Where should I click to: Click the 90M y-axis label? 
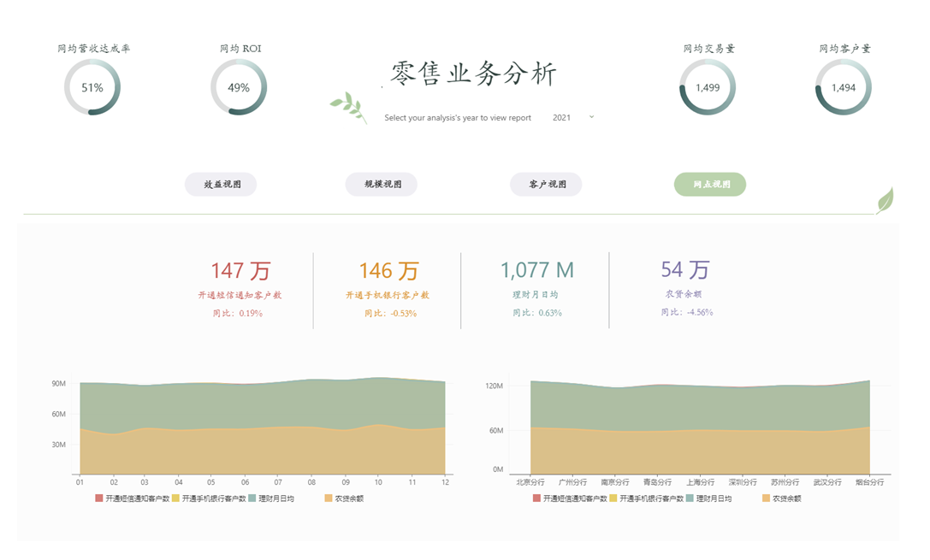pos(59,384)
